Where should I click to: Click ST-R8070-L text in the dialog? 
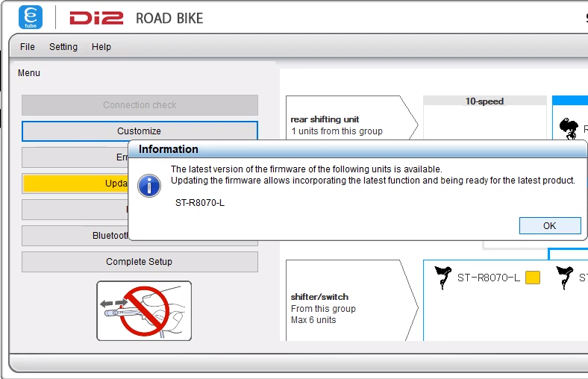200,203
